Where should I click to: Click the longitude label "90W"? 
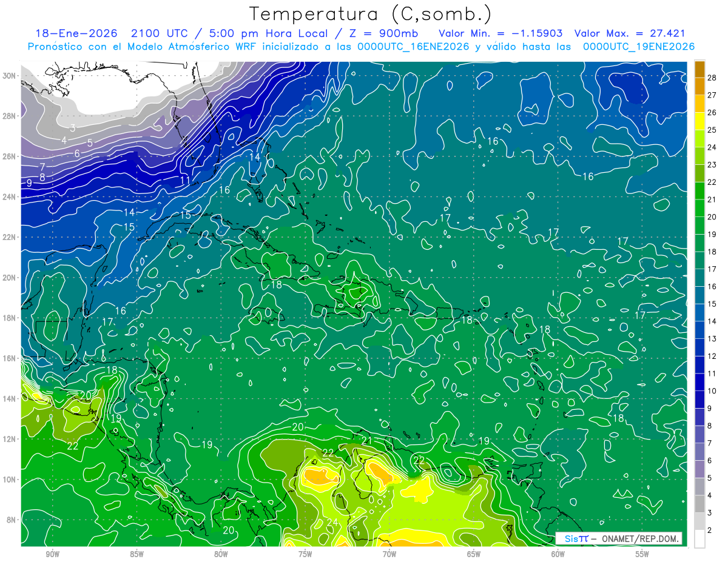coord(52,555)
